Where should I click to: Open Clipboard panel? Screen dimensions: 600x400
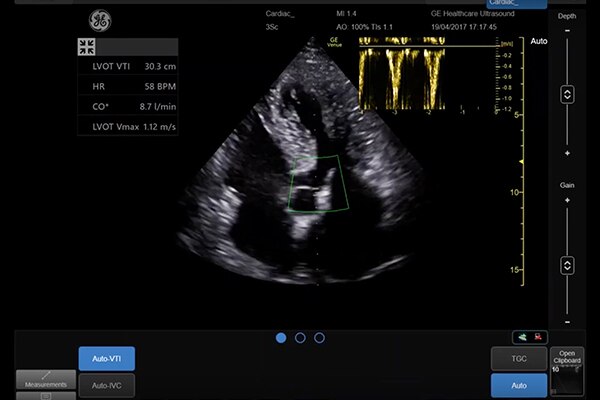[566, 355]
